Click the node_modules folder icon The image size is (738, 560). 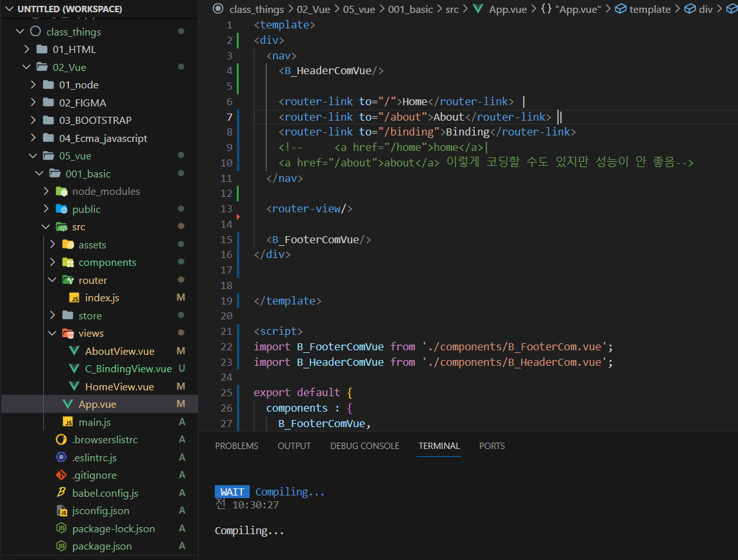[x=62, y=192]
